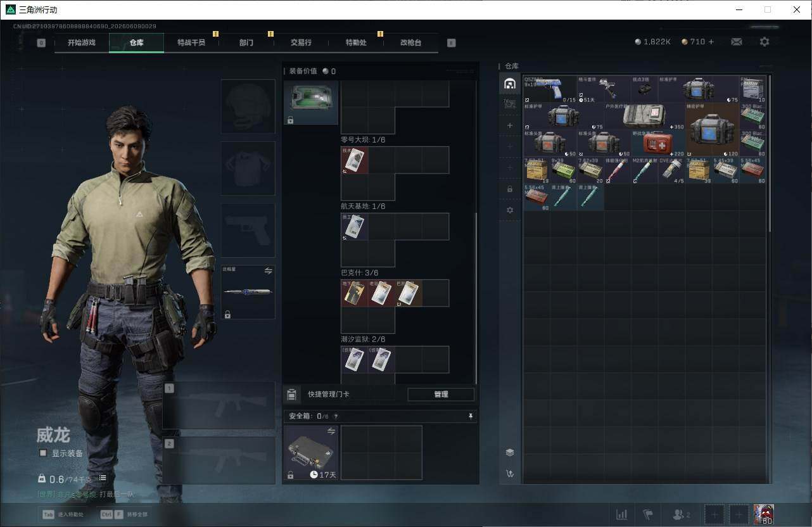Screen dimensions: 812x527
Task: Click the warehouse sidebar lock icon
Action: [x=510, y=189]
